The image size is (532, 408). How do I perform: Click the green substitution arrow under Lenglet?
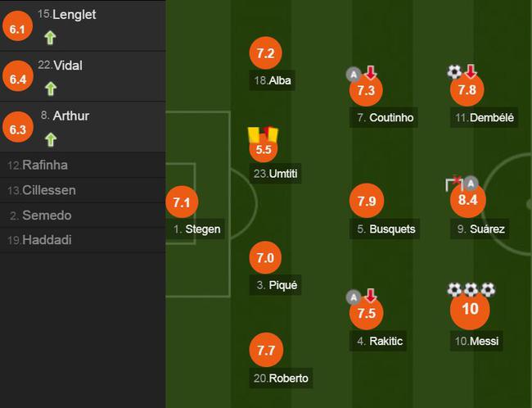tap(50, 37)
